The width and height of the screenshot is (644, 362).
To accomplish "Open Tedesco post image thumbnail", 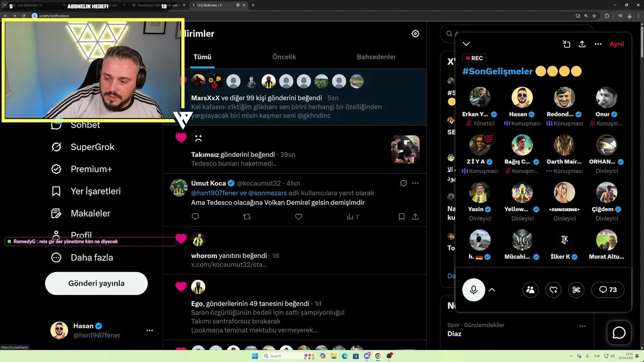I will click(x=406, y=149).
